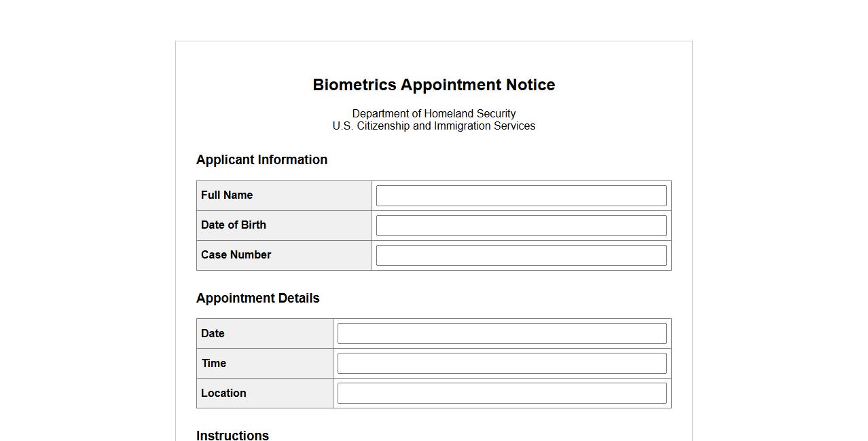Image resolution: width=868 pixels, height=441 pixels.
Task: Focus the Time input field
Action: [x=502, y=364]
